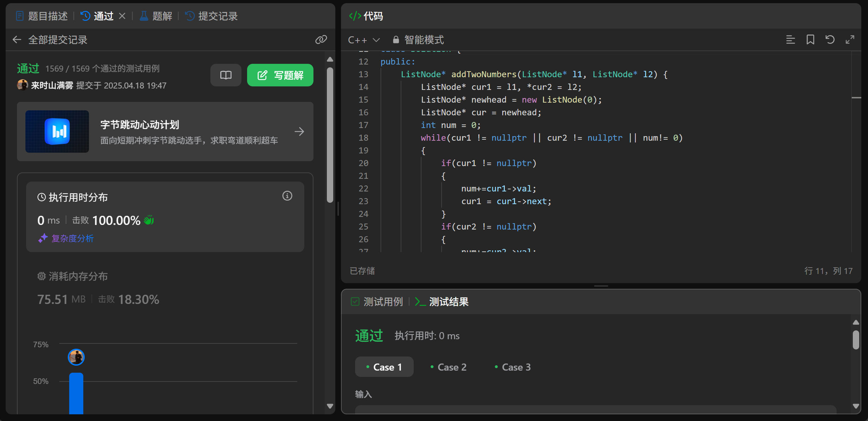Click the runtime distribution info icon
The image size is (868, 421).
287,196
